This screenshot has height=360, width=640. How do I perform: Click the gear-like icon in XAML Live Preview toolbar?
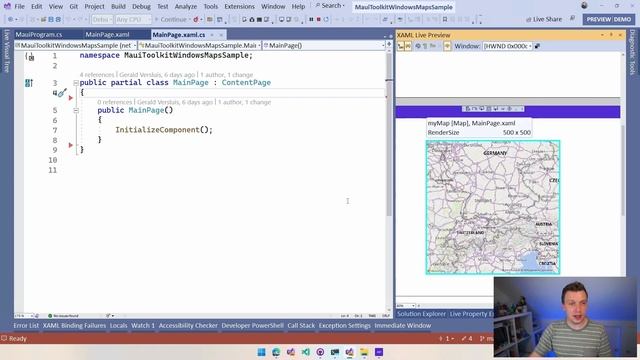(418, 46)
